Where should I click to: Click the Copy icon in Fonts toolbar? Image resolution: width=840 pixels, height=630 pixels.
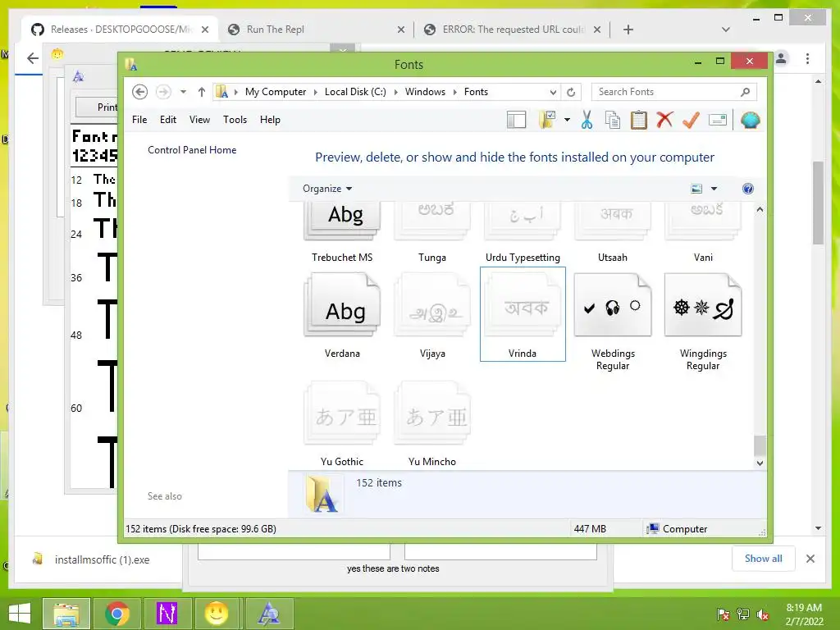tap(612, 120)
